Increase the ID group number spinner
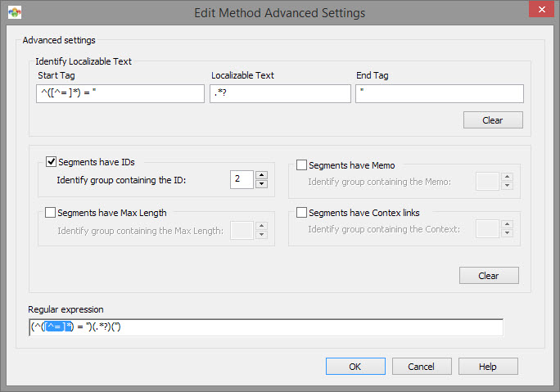This screenshot has width=560, height=392. pos(262,175)
